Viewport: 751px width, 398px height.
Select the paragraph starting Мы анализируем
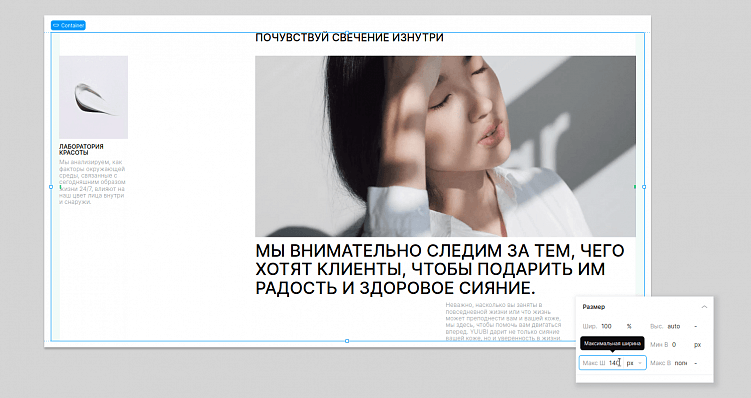(92, 182)
